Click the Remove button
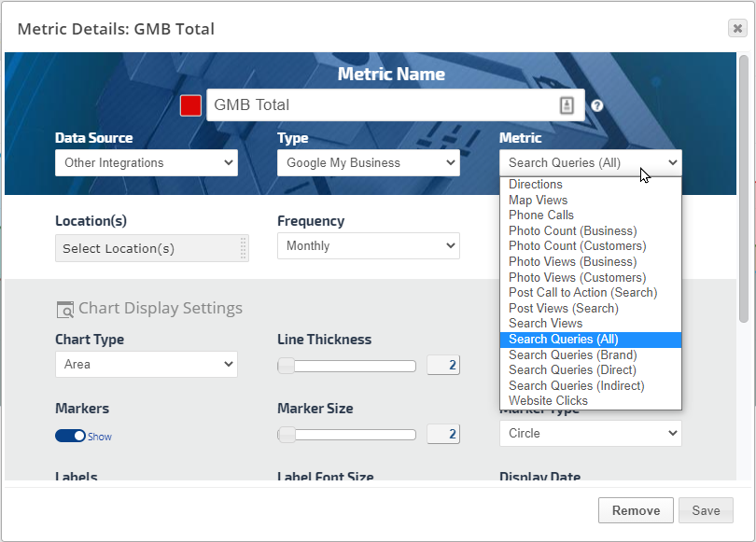The height and width of the screenshot is (542, 756). 636,510
